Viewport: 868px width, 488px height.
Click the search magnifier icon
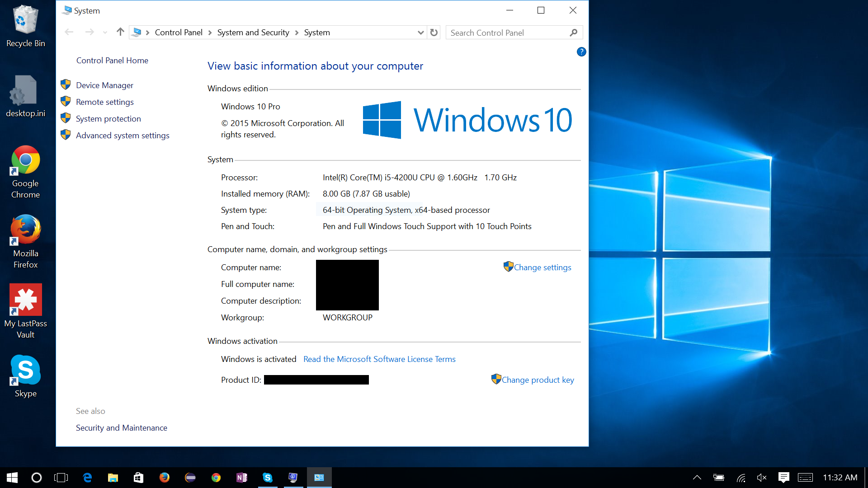(x=574, y=33)
